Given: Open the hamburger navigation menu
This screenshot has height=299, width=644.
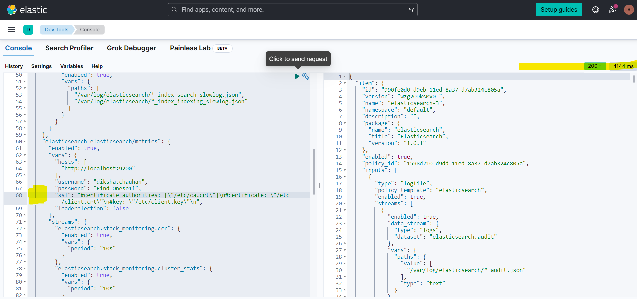Looking at the screenshot, I should pyautogui.click(x=12, y=30).
